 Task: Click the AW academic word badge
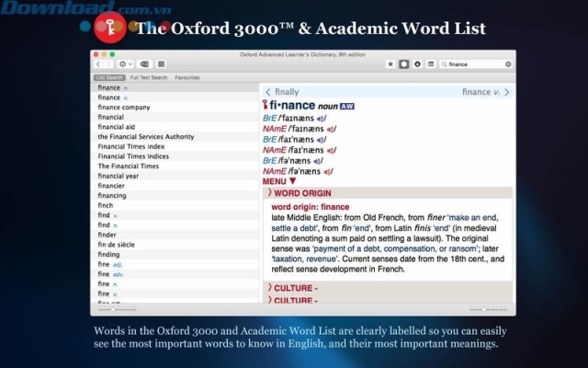[347, 107]
